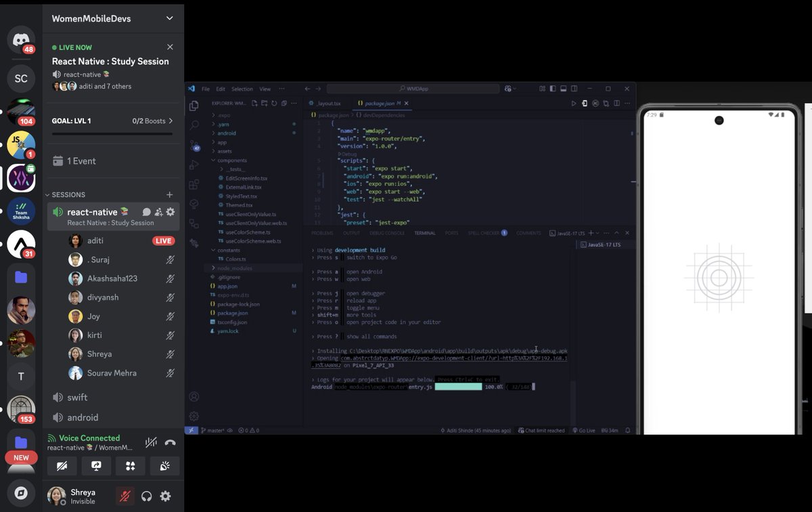Open VS Code Search activity icon
Screen dimensions: 812x512
tap(194, 125)
